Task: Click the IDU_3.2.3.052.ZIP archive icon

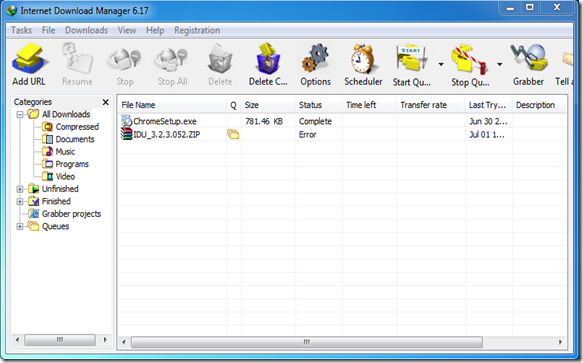Action: (127, 134)
